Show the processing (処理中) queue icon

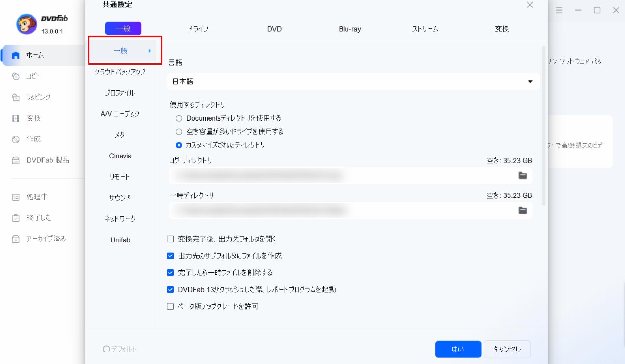16,197
